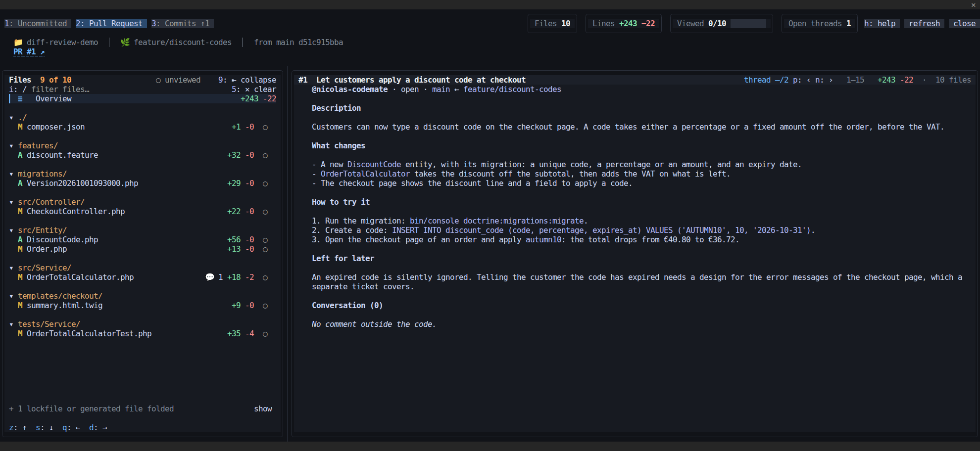Viewport: 980px width, 451px height.
Task: Select the Overview list icon row
Action: [143, 99]
